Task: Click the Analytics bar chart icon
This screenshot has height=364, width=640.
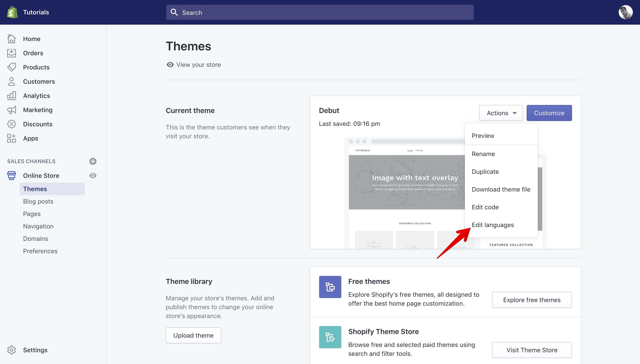Action: [x=12, y=96]
